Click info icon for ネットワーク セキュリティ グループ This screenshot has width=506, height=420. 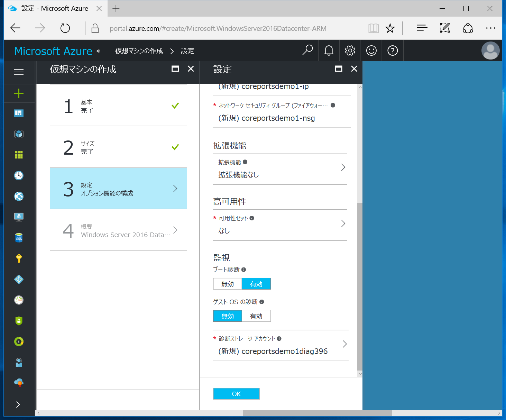[x=333, y=105]
